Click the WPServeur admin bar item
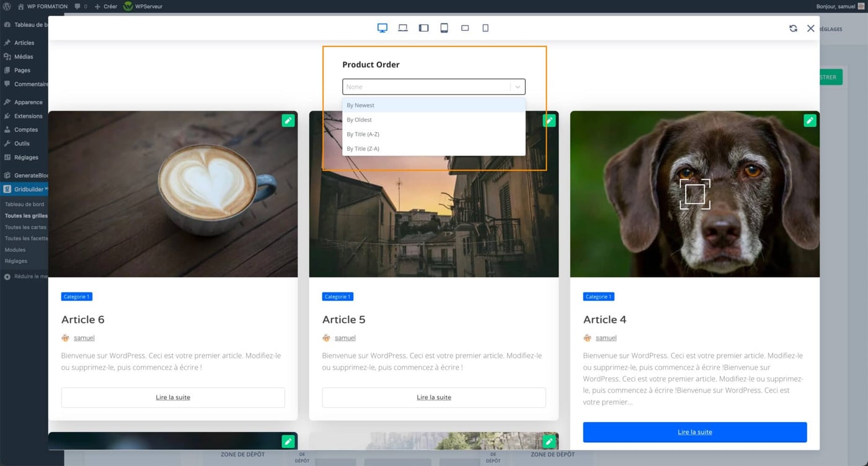Screen dimensions: 868x466 (142, 6)
